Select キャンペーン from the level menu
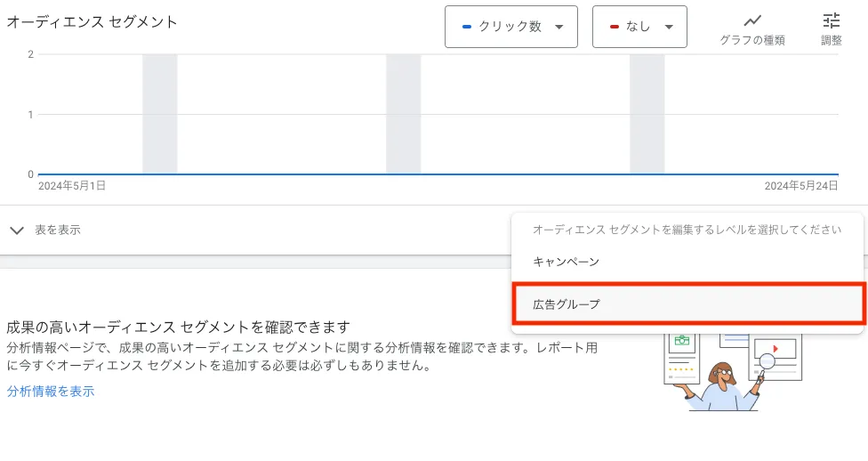Screen dimensions: 868x461 [x=687, y=262]
